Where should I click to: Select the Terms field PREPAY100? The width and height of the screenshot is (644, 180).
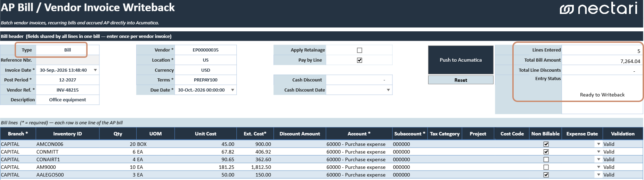(205, 80)
